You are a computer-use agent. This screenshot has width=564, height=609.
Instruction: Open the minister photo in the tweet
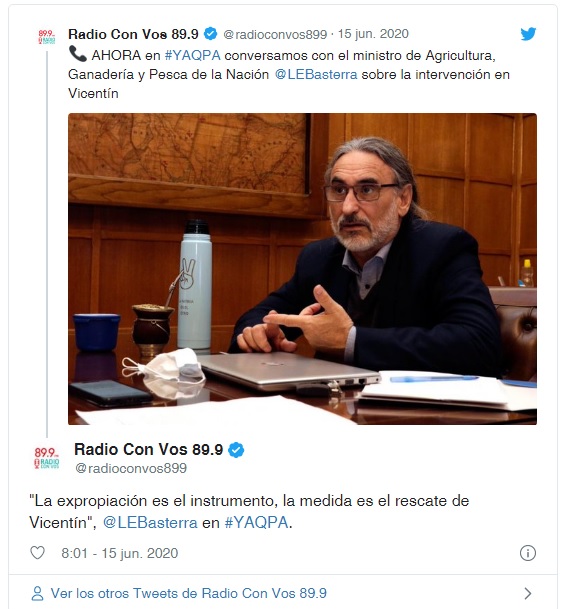point(302,269)
